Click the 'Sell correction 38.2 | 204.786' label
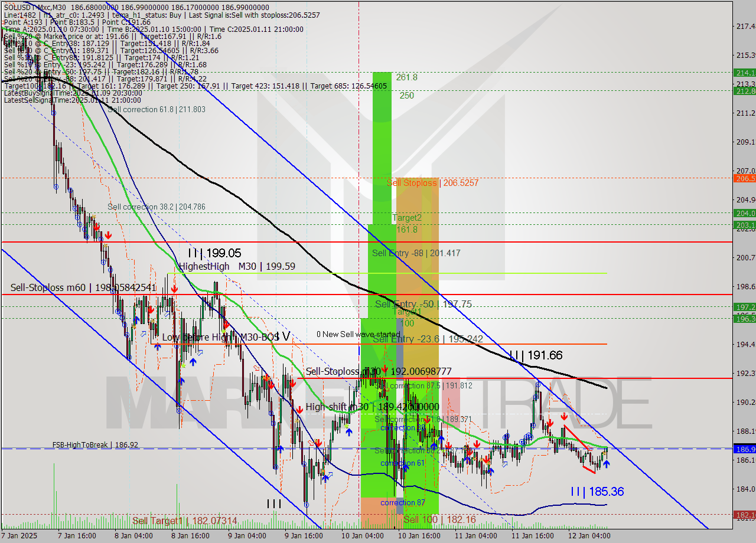This screenshot has height=543, width=756. pyautogui.click(x=157, y=207)
